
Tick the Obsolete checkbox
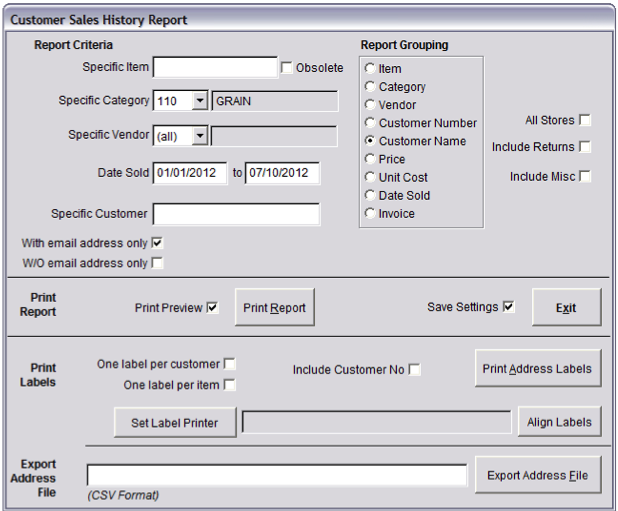click(287, 68)
